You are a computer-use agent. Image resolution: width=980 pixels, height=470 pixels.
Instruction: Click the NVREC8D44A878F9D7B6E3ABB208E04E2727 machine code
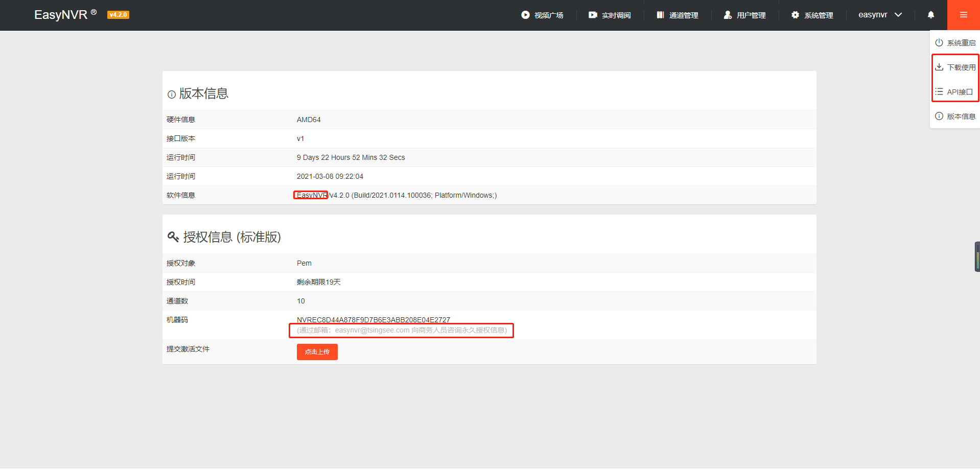point(374,320)
